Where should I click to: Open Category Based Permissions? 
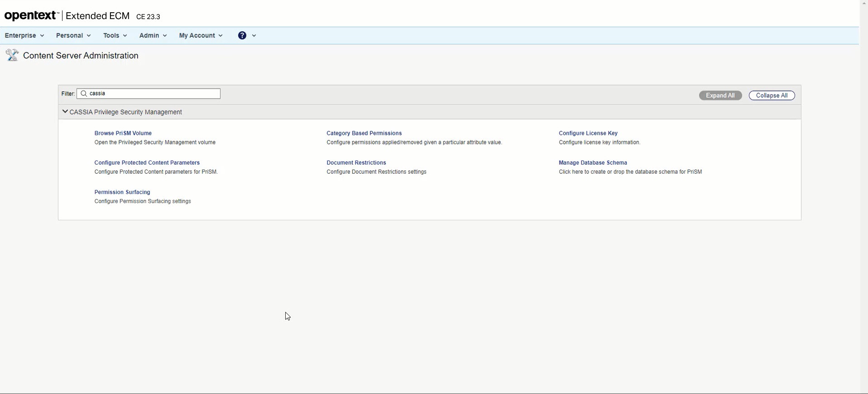click(364, 133)
